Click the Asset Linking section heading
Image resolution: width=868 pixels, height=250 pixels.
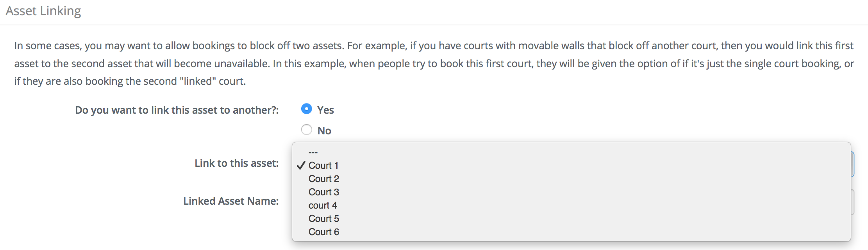point(43,11)
